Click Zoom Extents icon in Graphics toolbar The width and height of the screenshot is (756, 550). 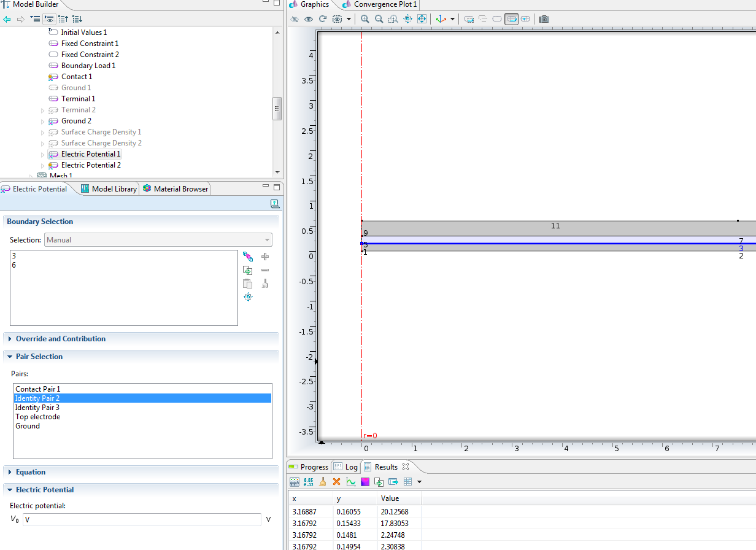pyautogui.click(x=422, y=19)
